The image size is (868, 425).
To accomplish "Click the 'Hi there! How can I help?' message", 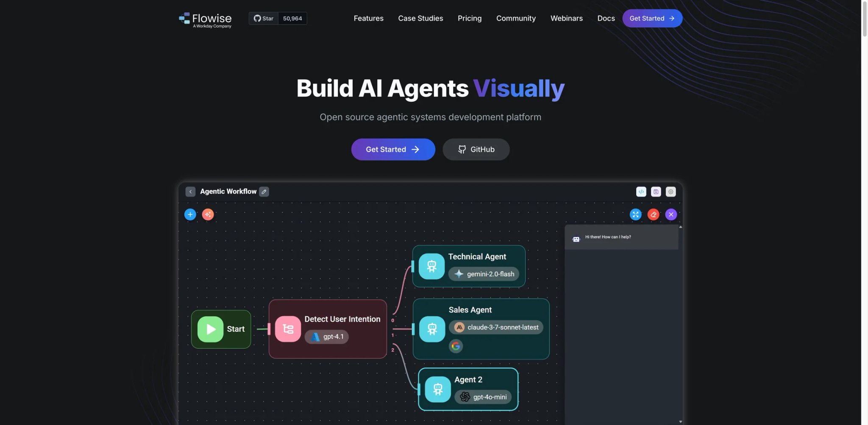I will click(x=608, y=237).
